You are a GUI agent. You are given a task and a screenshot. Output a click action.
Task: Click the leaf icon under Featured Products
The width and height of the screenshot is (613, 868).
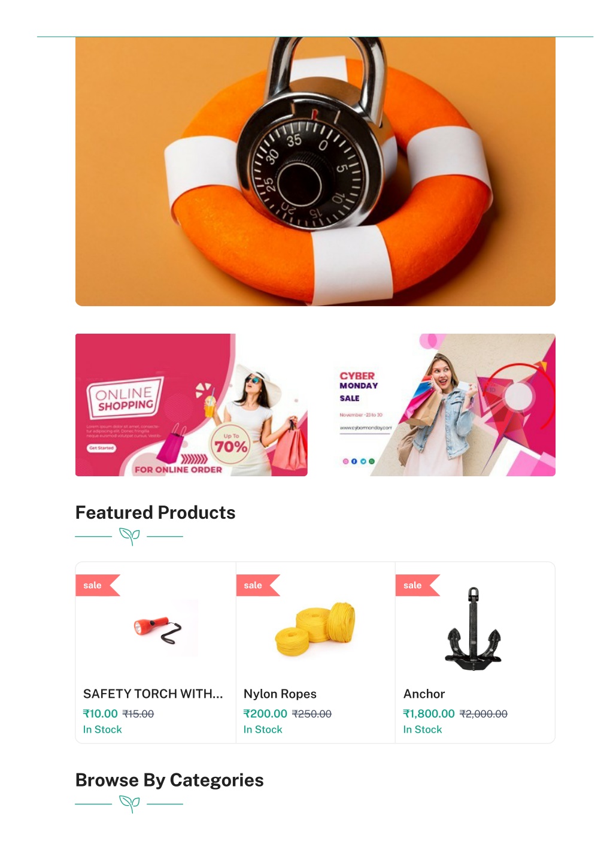pos(129,536)
